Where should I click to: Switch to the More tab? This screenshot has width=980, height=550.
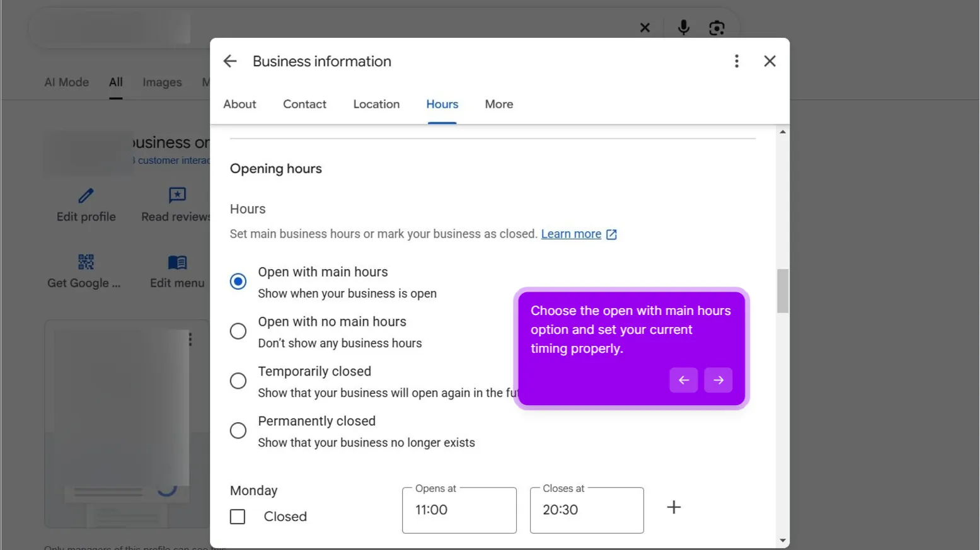click(x=499, y=105)
